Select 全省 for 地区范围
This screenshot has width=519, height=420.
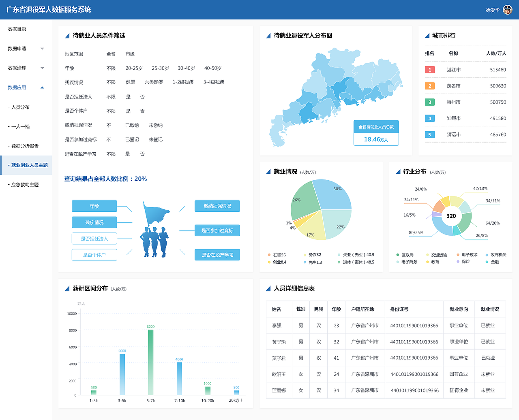point(111,54)
